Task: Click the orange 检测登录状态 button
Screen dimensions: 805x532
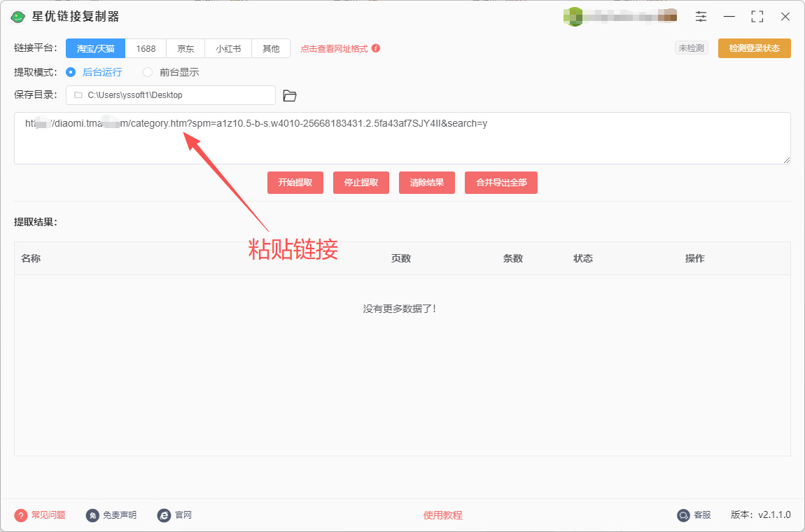Action: tap(754, 48)
